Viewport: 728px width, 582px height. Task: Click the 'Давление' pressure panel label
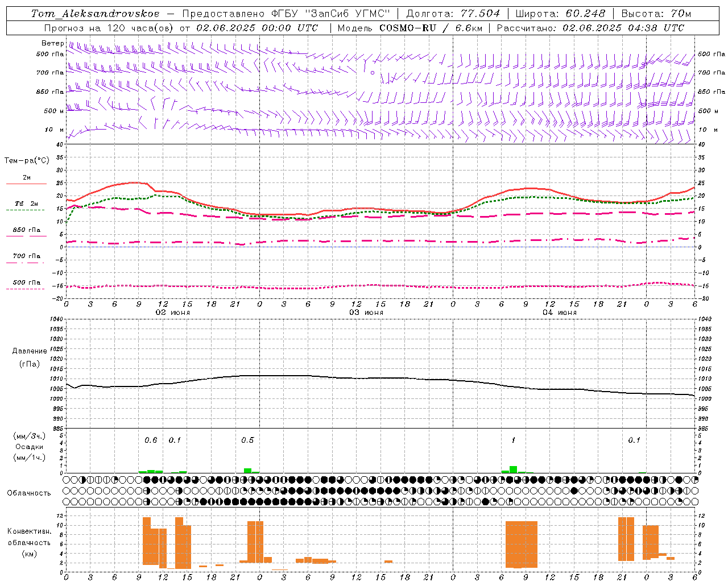coord(30,351)
